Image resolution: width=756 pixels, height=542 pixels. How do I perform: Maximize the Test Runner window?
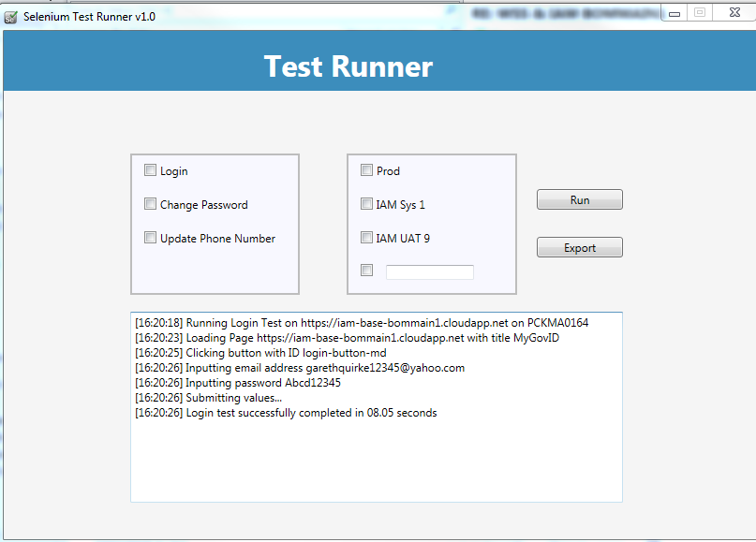pyautogui.click(x=699, y=12)
